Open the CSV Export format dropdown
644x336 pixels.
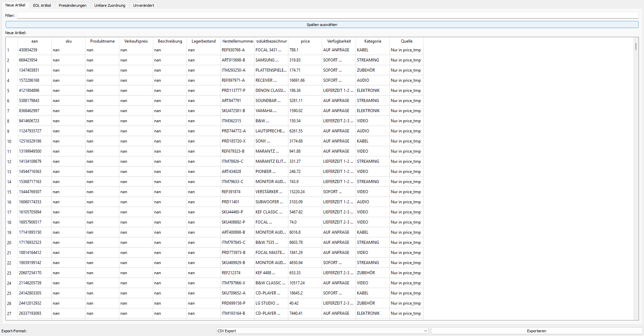pos(322,331)
